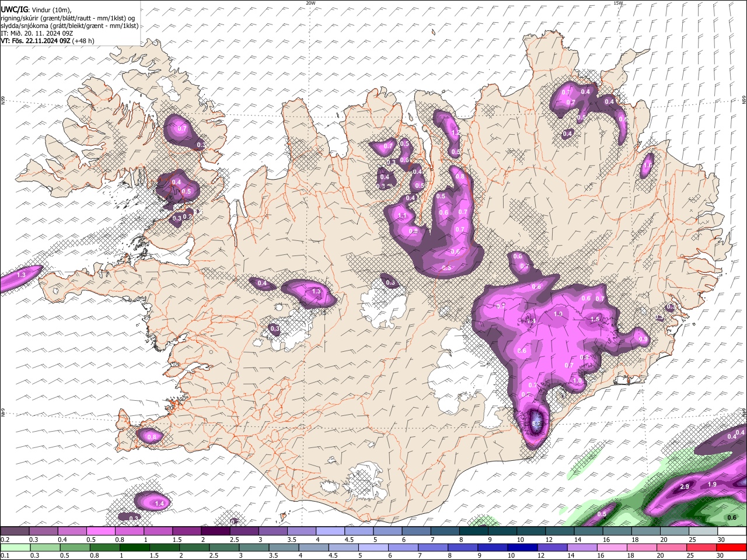This screenshot has height=560, width=747.
Task: Click the 'rigning/skúrir' legend description line
Action: tap(68, 17)
